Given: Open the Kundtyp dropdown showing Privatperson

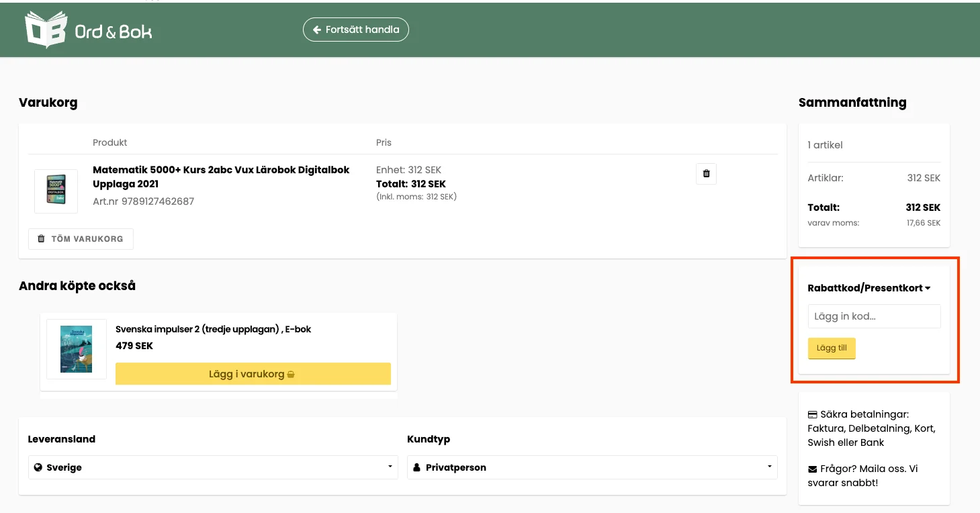Looking at the screenshot, I should pos(592,467).
